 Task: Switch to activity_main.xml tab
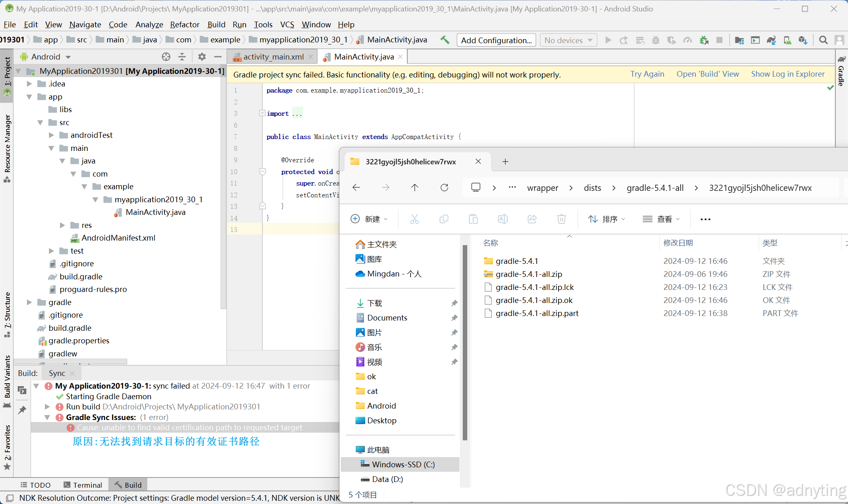[x=273, y=57]
